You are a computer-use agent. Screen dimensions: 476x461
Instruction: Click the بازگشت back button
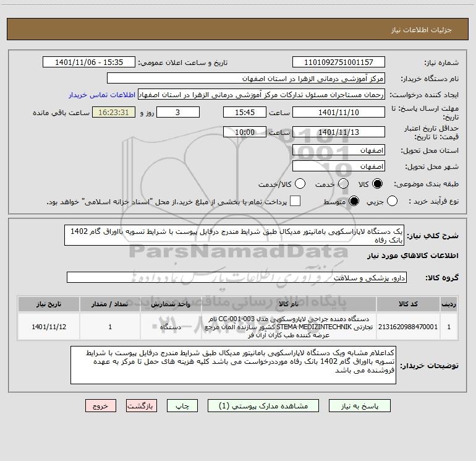142,406
